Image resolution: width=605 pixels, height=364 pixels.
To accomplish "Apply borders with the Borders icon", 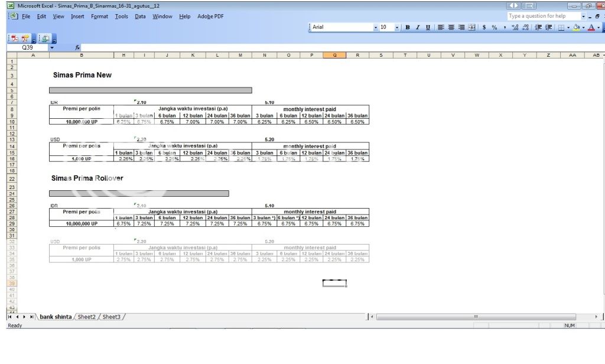I will (x=561, y=27).
